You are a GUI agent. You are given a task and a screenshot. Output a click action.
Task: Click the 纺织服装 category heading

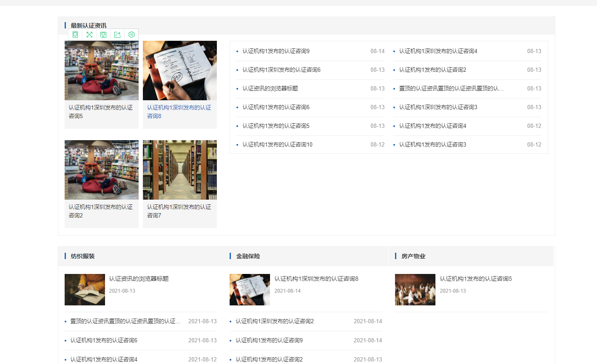pos(82,256)
